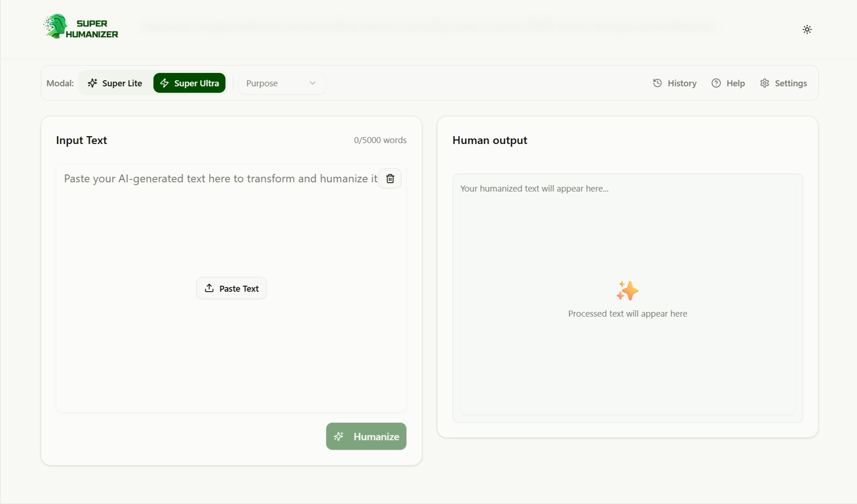Select the Super Lite mode
857x504 pixels.
click(x=115, y=83)
